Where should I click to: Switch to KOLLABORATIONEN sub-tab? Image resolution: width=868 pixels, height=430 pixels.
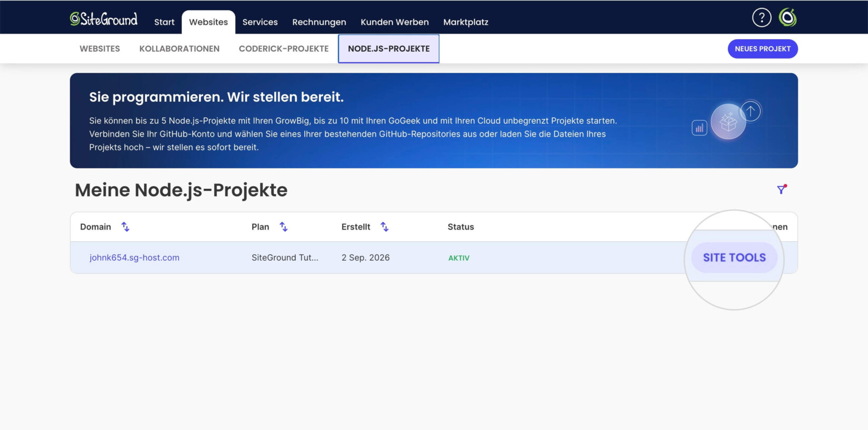click(x=179, y=49)
